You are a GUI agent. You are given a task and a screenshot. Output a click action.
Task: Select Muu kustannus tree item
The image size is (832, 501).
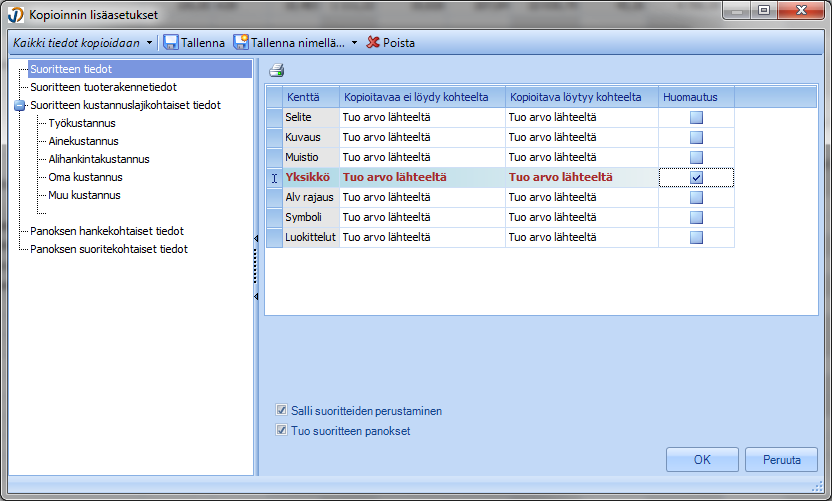pyautogui.click(x=84, y=195)
